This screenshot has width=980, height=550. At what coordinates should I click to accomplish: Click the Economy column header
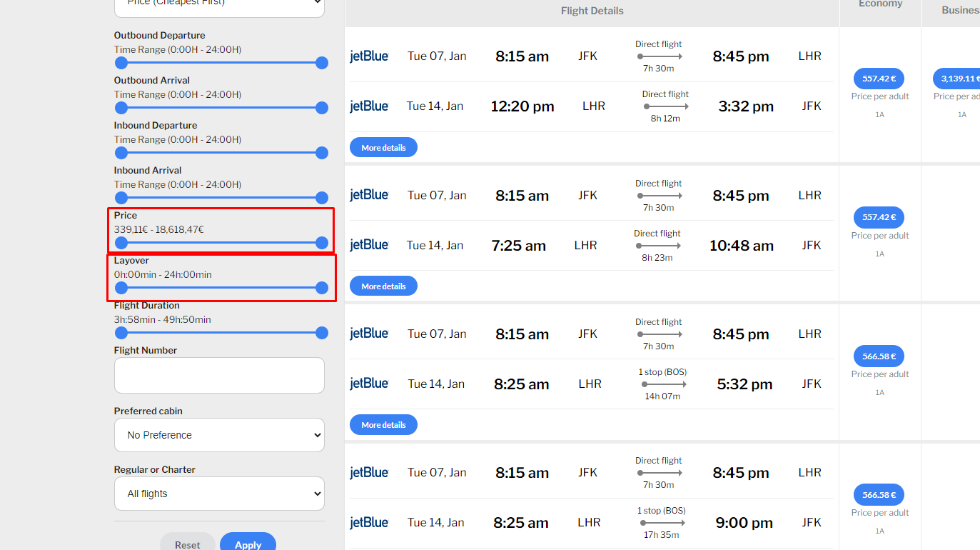[x=881, y=4]
